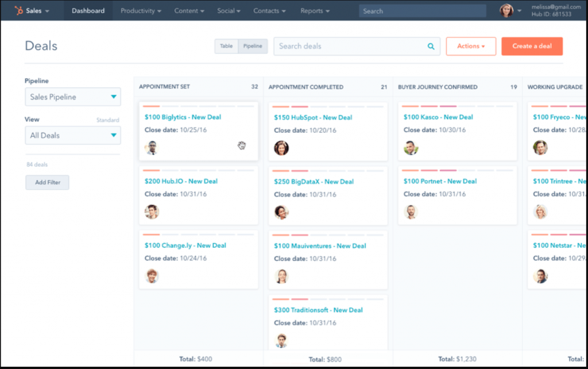Open $300 Traditionsoft - New Deal
The height and width of the screenshot is (369, 588).
[x=318, y=310]
